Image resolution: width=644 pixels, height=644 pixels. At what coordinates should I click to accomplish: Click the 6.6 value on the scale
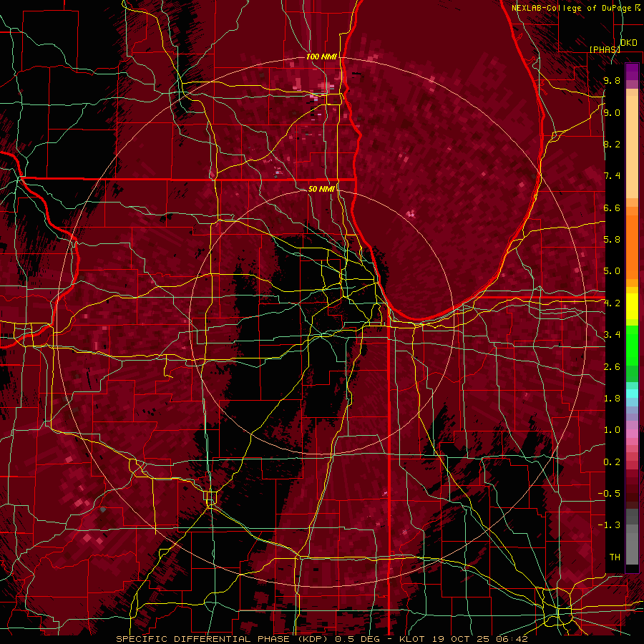tap(612, 208)
